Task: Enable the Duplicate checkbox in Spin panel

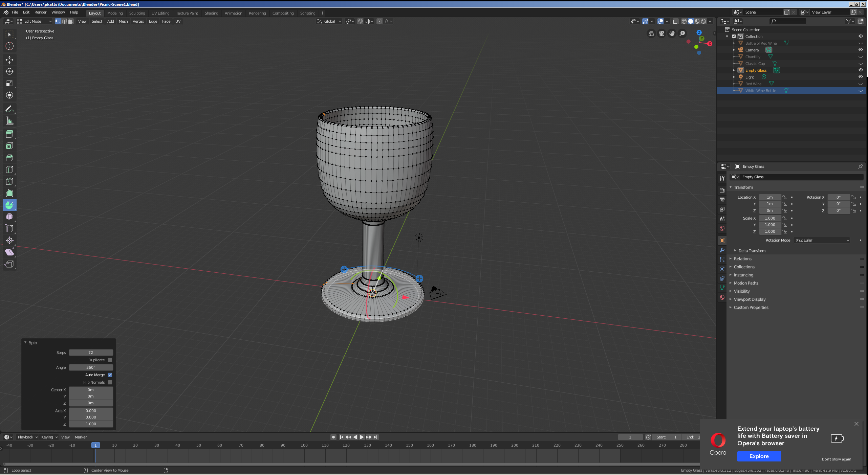Action: [x=110, y=360]
